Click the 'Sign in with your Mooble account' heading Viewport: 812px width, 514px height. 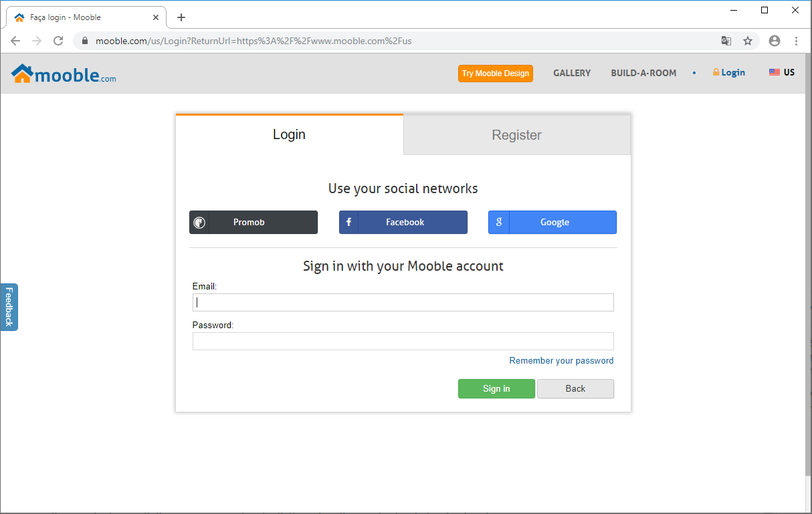[x=403, y=266]
